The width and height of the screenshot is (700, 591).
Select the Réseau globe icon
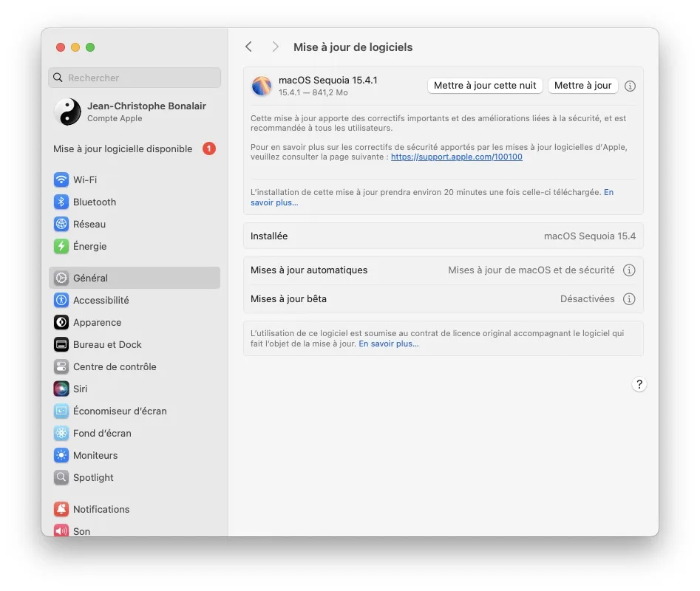coord(61,224)
